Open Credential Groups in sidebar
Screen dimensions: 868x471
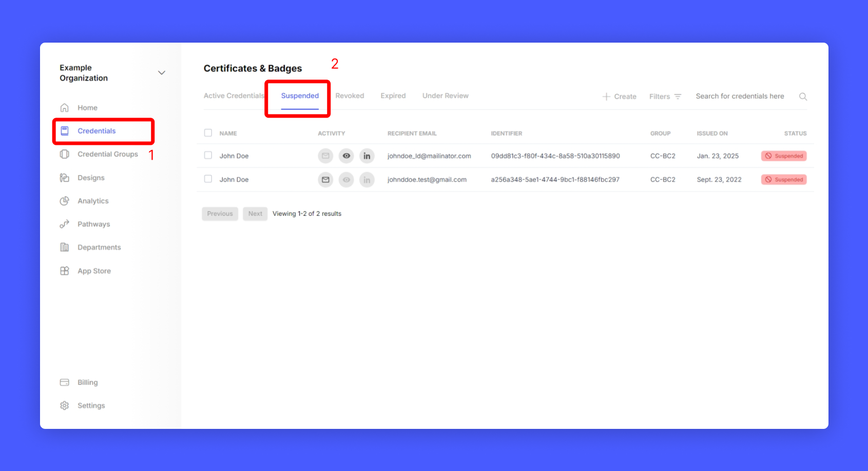coord(107,154)
